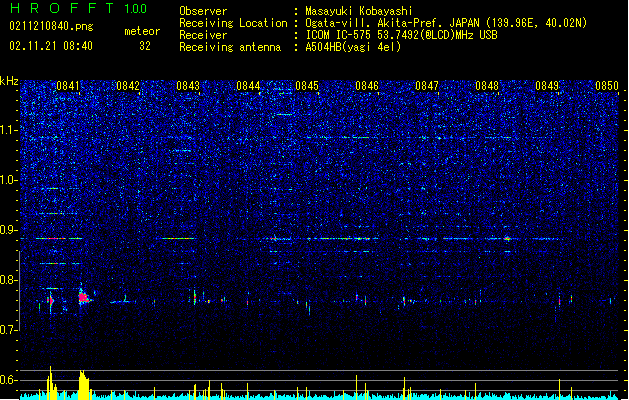629x400 pixels.
Task: Click the date stamp 02.11.21 08:40
Action: (51, 46)
